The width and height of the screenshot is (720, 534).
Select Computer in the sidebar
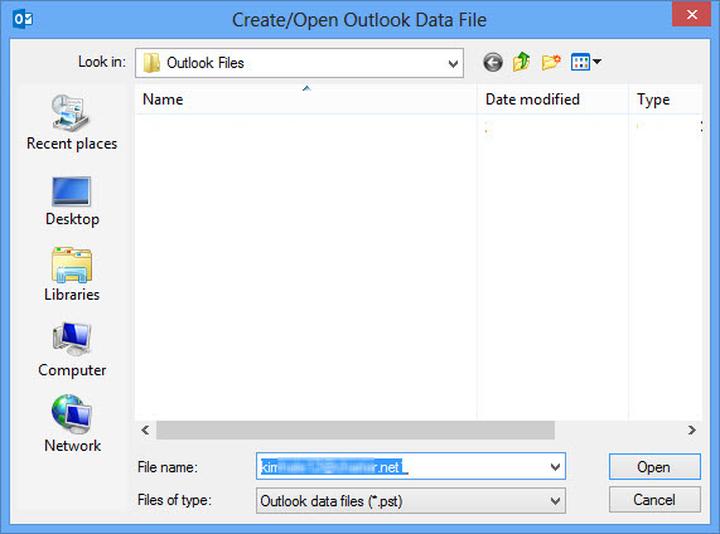pos(71,350)
